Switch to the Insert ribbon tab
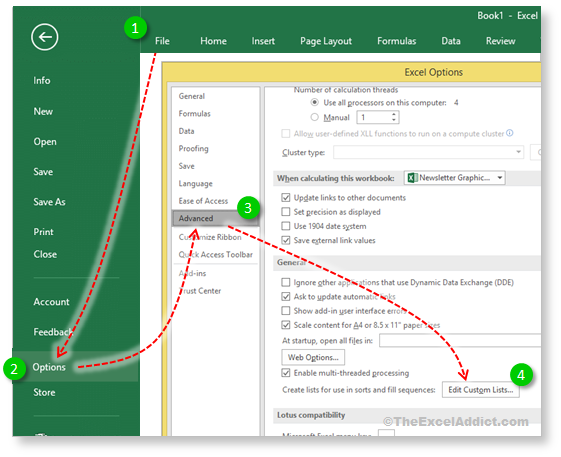The image size is (561, 457). point(263,41)
